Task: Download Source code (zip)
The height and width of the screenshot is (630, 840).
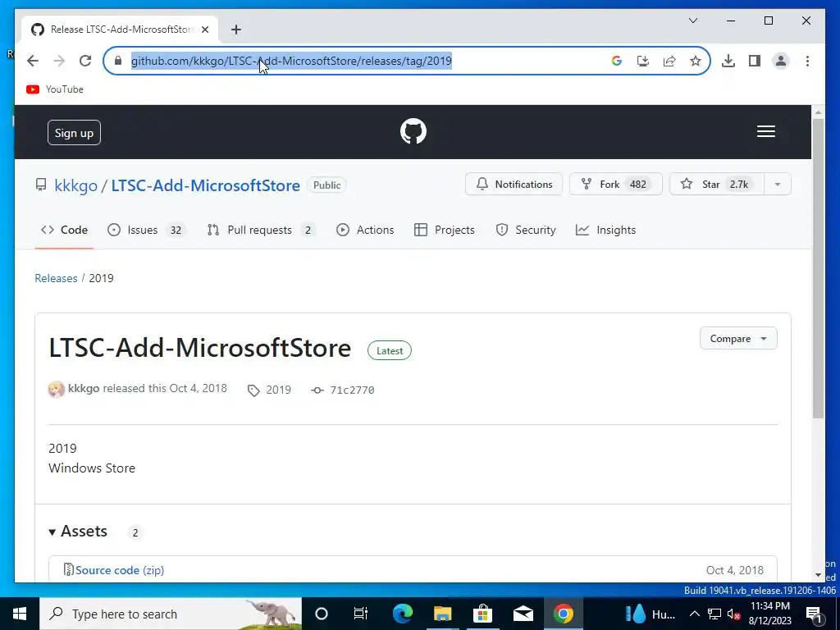Action: point(120,570)
